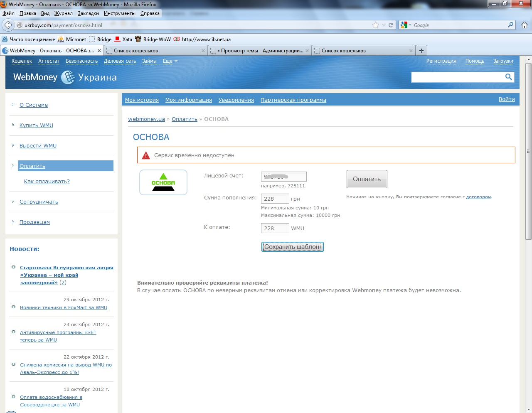532x413 pixels.
Task: Click the Сумма пополнения input field
Action: [x=275, y=199]
